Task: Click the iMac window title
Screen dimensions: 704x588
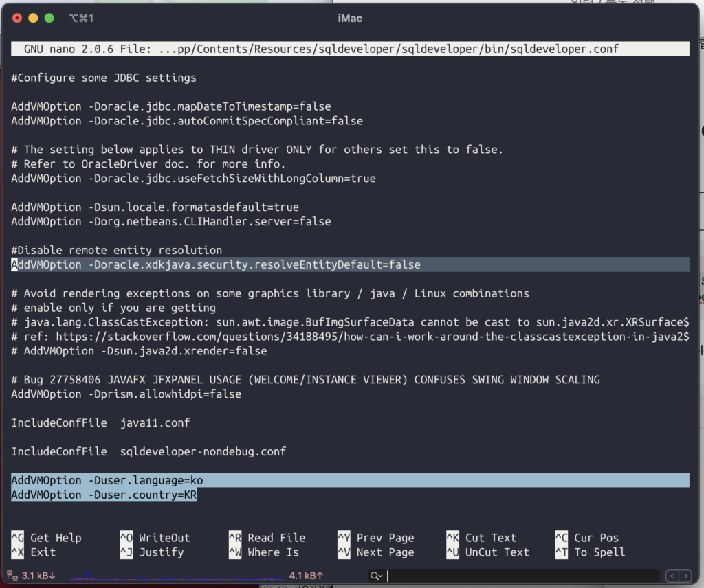Action: 350,19
